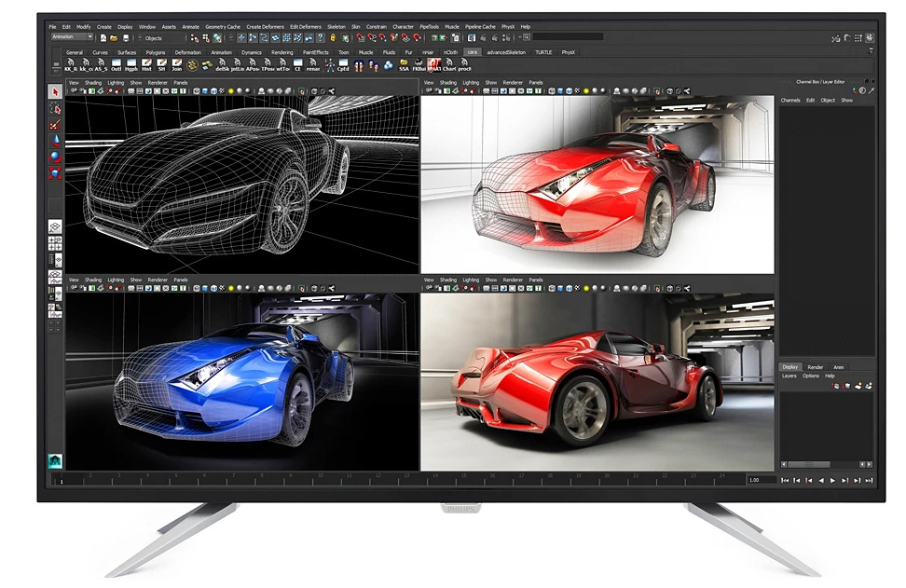Go to start of playback range
Viewport: 906px width, 588px height.
[x=785, y=481]
